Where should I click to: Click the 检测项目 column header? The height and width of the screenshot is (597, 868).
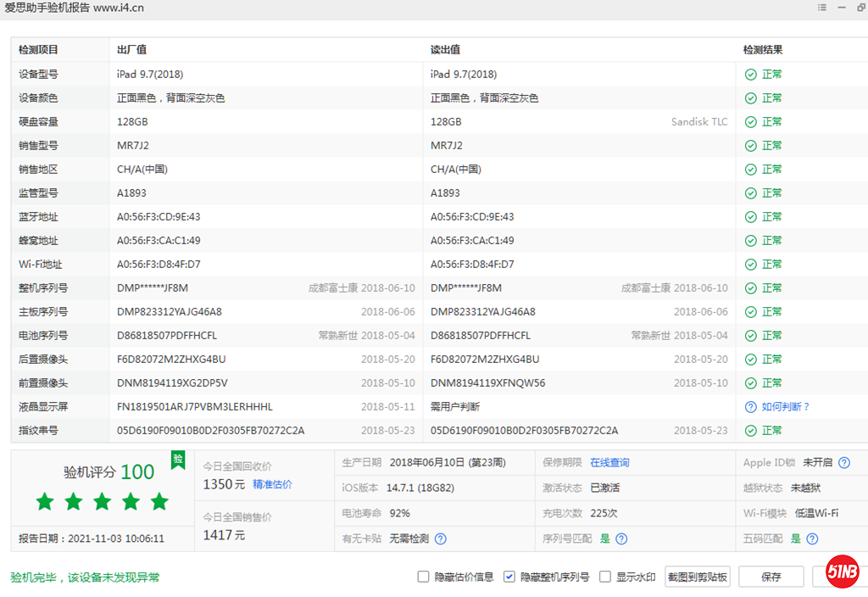point(38,50)
